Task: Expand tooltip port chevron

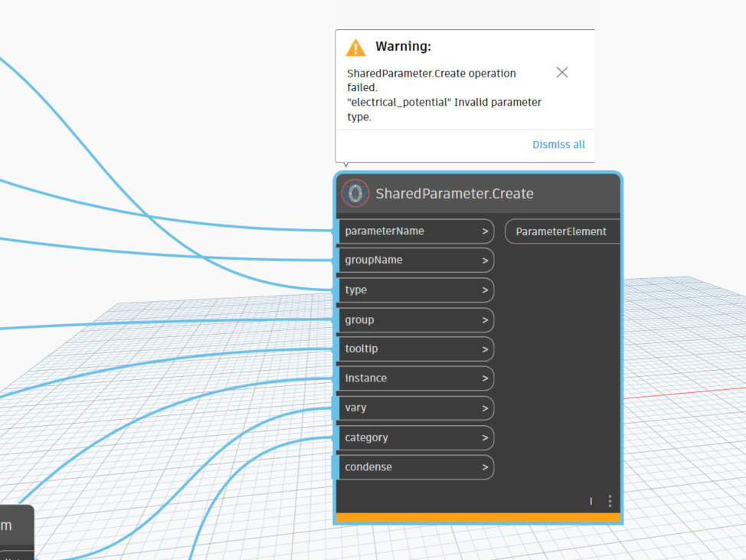Action: (x=485, y=349)
